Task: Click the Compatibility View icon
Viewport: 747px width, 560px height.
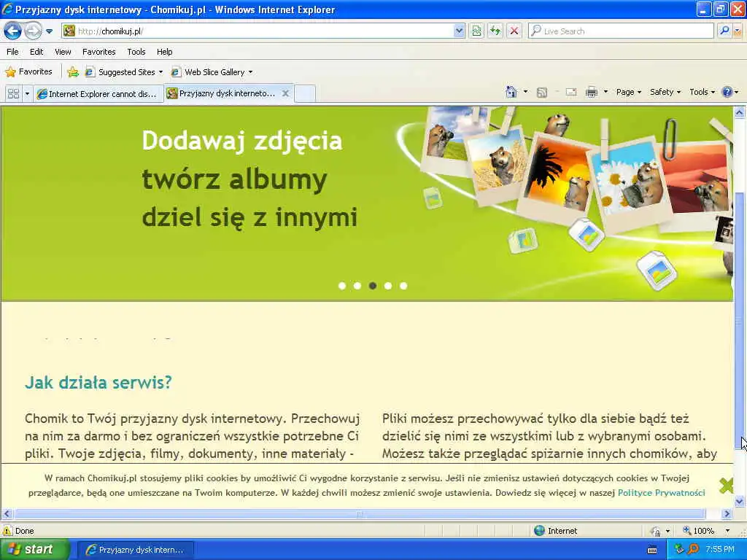Action: (476, 31)
